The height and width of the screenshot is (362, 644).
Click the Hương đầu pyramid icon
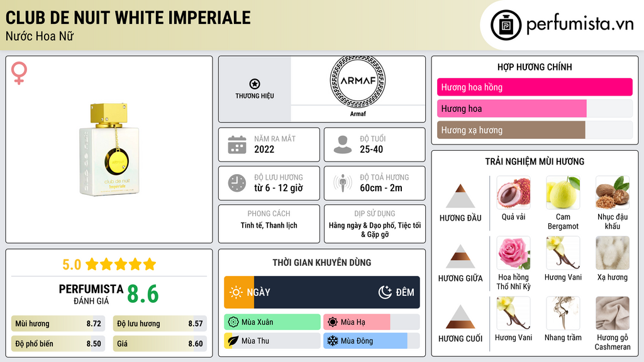coord(460,196)
